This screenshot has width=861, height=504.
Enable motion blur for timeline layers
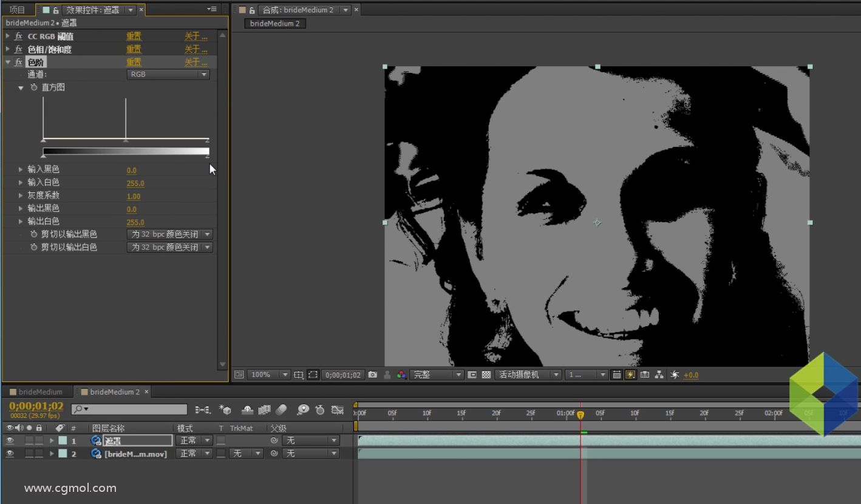click(x=281, y=410)
